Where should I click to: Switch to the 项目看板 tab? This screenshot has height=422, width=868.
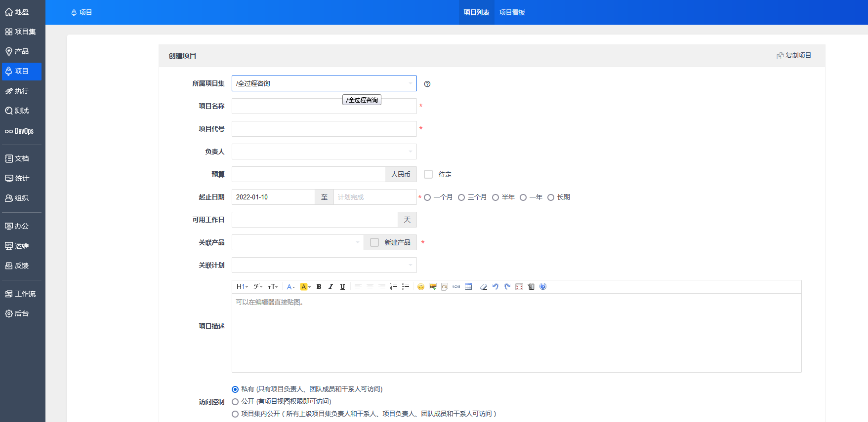click(512, 12)
